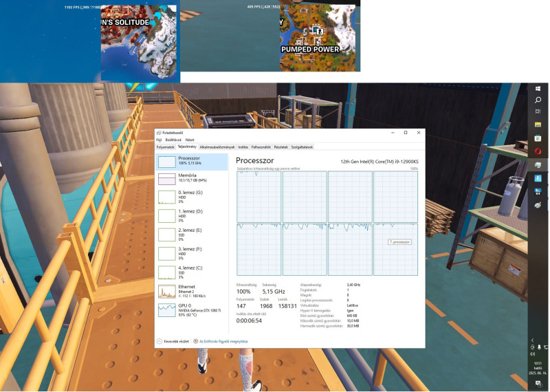Click the 12th Gen Intel Core i9-12900KS label
This screenshot has width=550, height=392.
pos(379,162)
